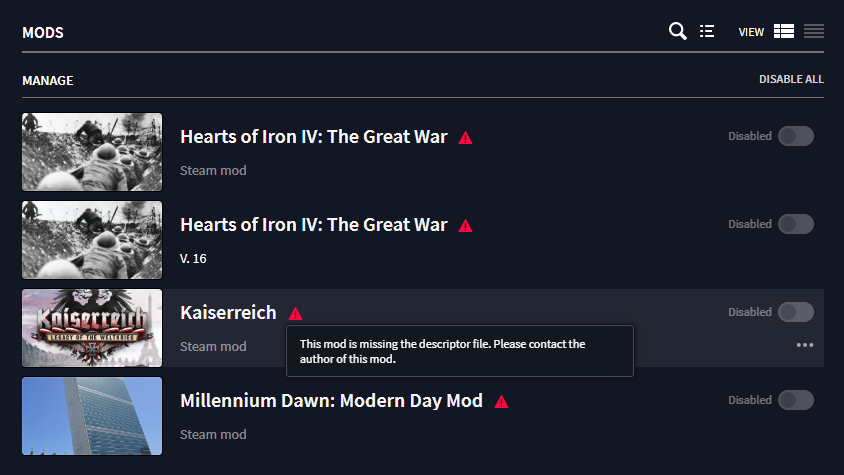This screenshot has width=844, height=475.
Task: Click the Millennium Dawn building thumbnail
Action: (92, 416)
